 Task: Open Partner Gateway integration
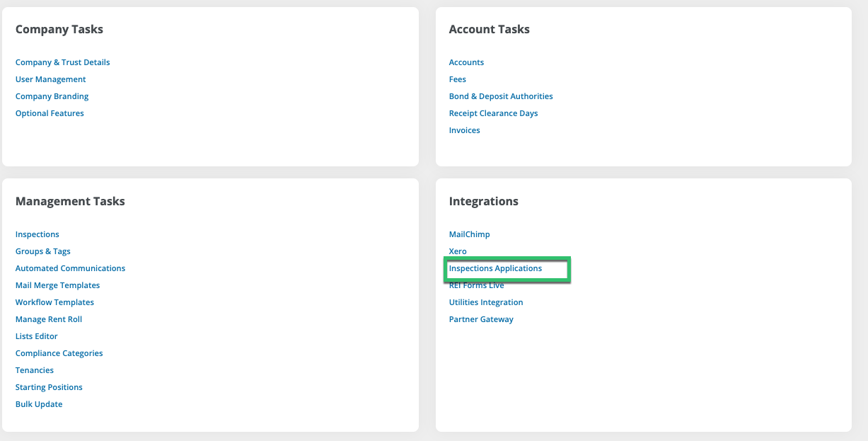tap(481, 319)
